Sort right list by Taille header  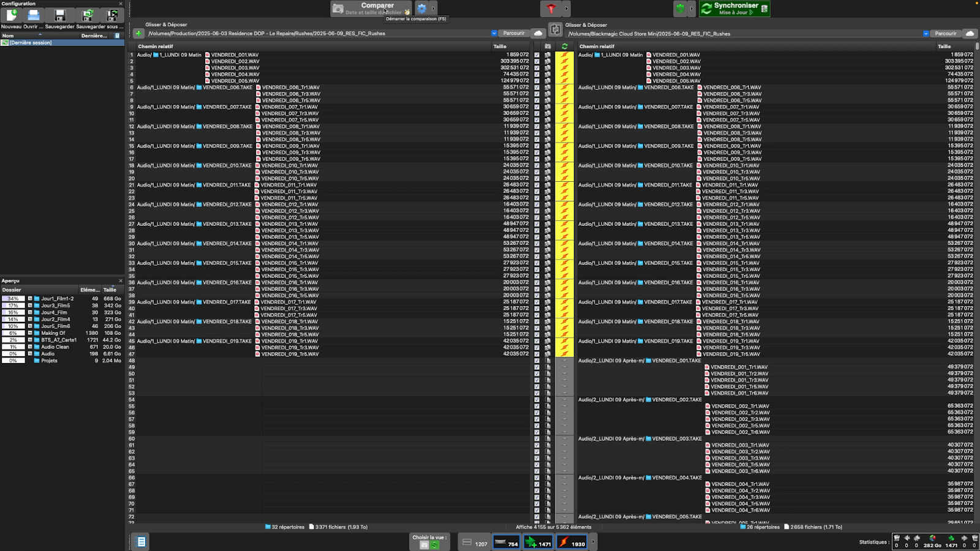954,47
